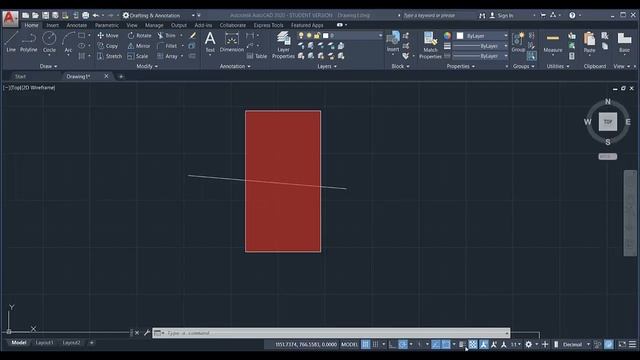The image size is (640, 360).
Task: Click the Fillet tool
Action: [x=167, y=46]
